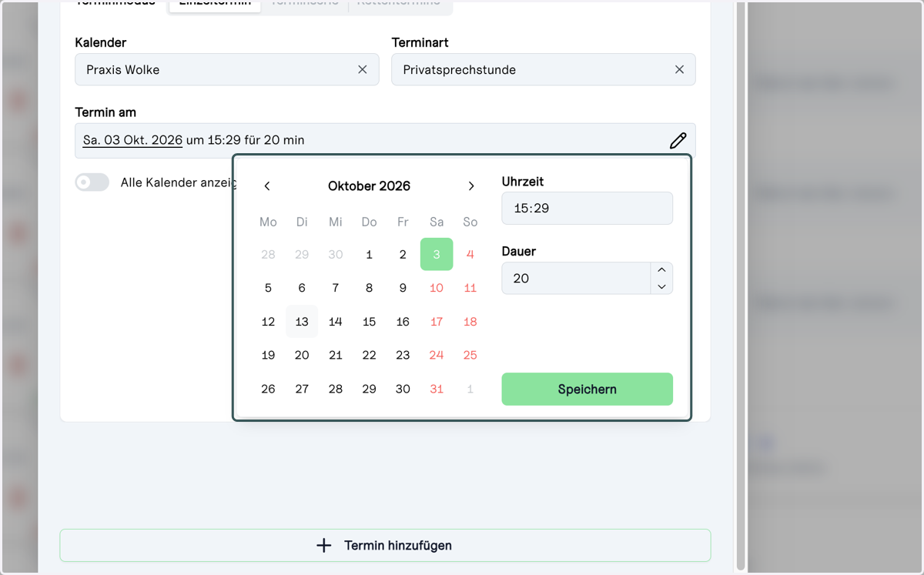Select day 15 in the calendar
This screenshot has height=575, width=924.
point(370,322)
